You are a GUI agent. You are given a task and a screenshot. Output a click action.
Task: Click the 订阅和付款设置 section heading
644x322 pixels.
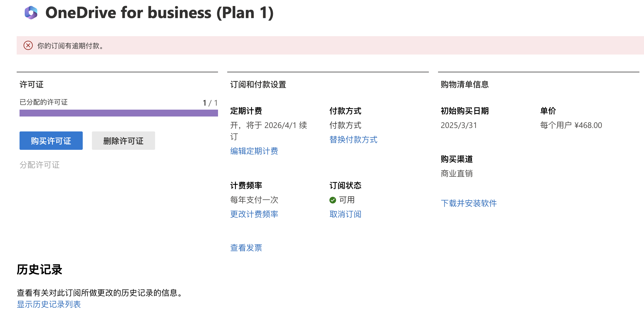tap(258, 84)
